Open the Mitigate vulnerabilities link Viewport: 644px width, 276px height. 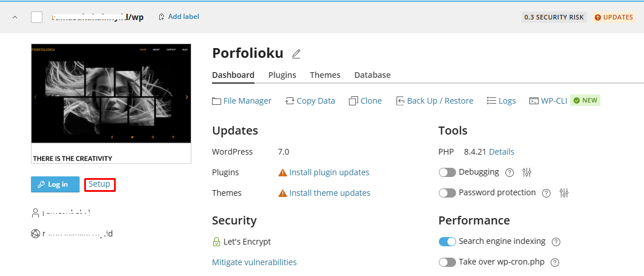tap(254, 262)
